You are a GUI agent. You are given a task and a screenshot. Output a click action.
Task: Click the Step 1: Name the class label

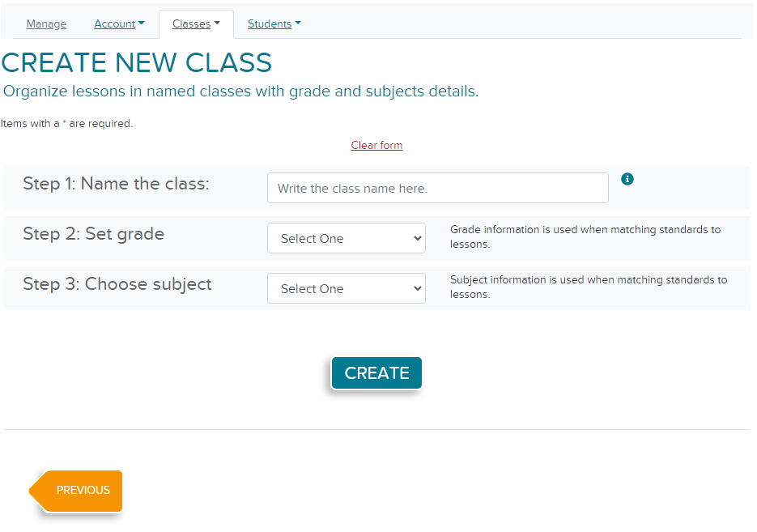(116, 184)
